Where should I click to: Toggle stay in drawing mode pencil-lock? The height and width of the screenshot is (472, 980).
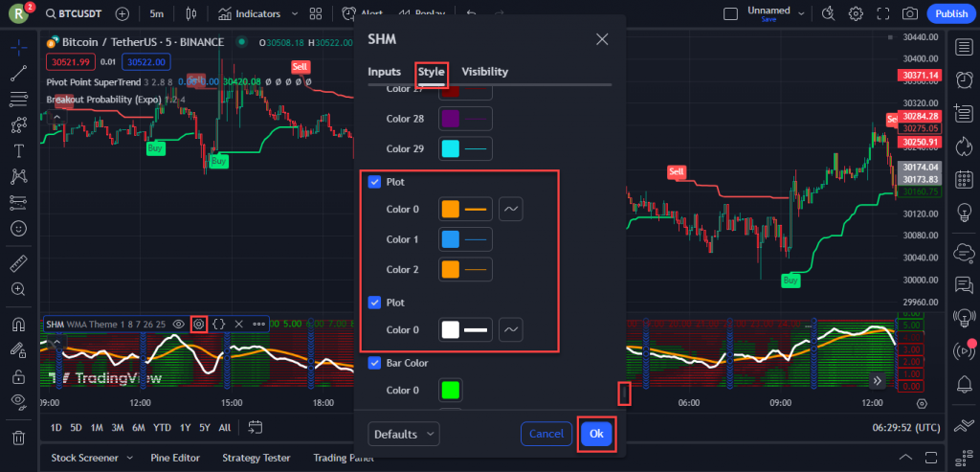pos(19,350)
